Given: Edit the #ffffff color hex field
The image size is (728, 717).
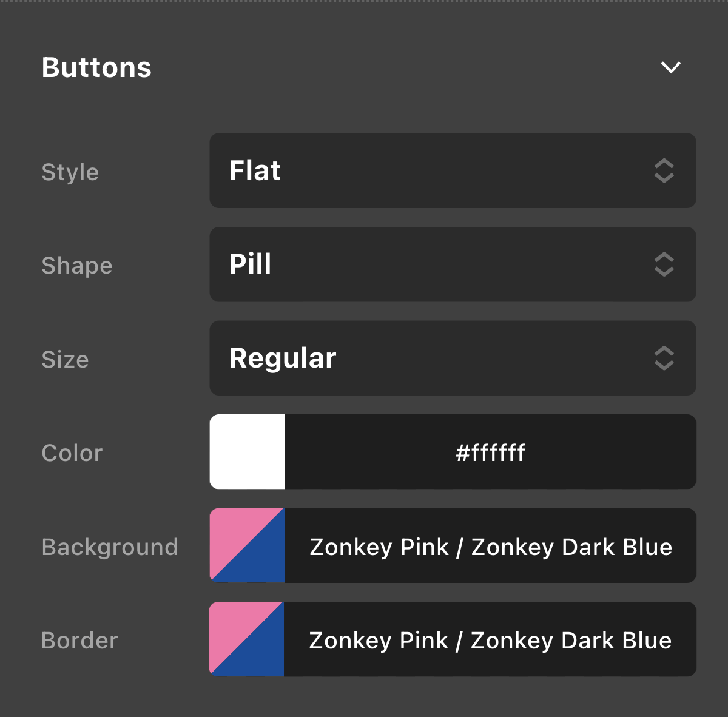Looking at the screenshot, I should (x=490, y=453).
